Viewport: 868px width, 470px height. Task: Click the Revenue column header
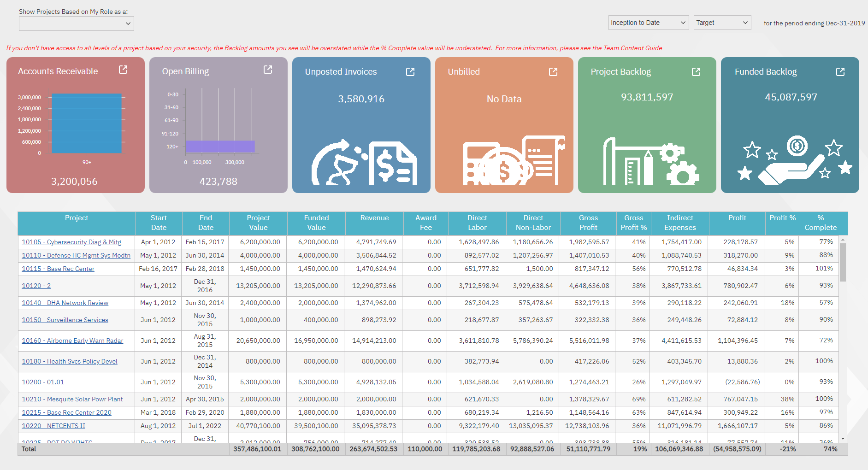[374, 218]
